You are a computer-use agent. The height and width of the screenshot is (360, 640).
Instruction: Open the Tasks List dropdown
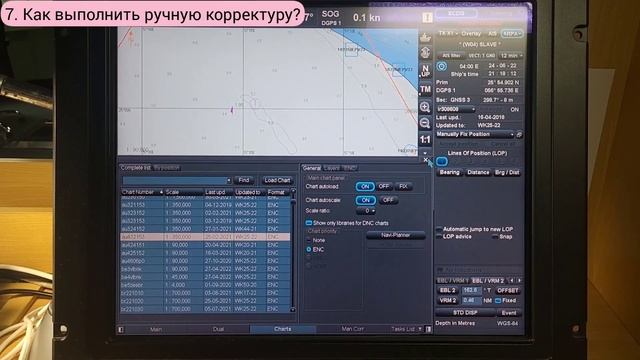click(x=420, y=329)
